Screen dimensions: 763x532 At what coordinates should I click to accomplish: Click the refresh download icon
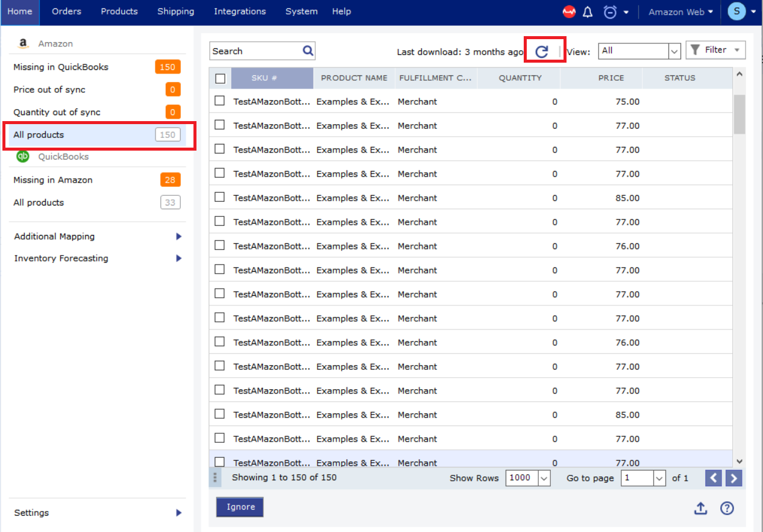pos(542,51)
